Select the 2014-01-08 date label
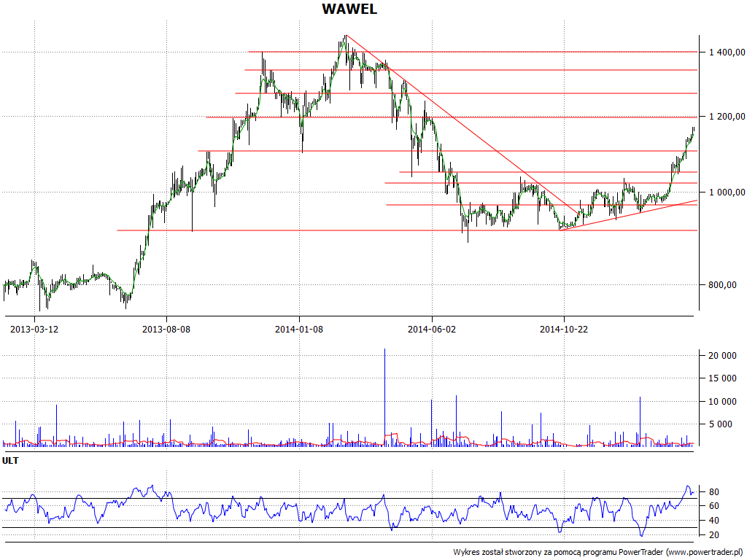 tap(298, 329)
